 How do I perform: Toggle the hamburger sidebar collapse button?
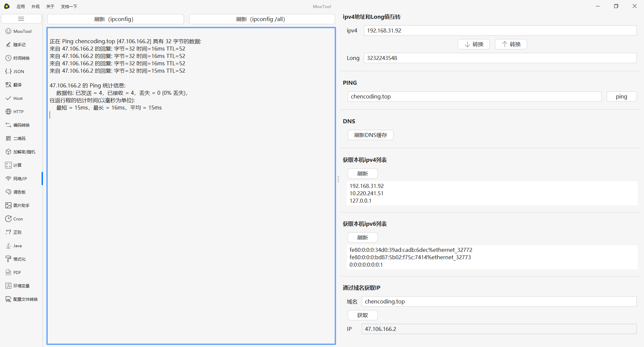[x=21, y=19]
